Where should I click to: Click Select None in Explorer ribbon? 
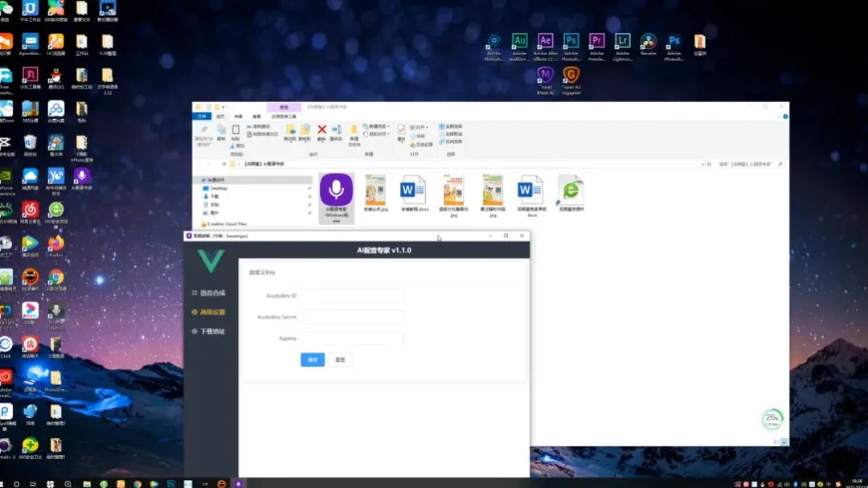(451, 134)
